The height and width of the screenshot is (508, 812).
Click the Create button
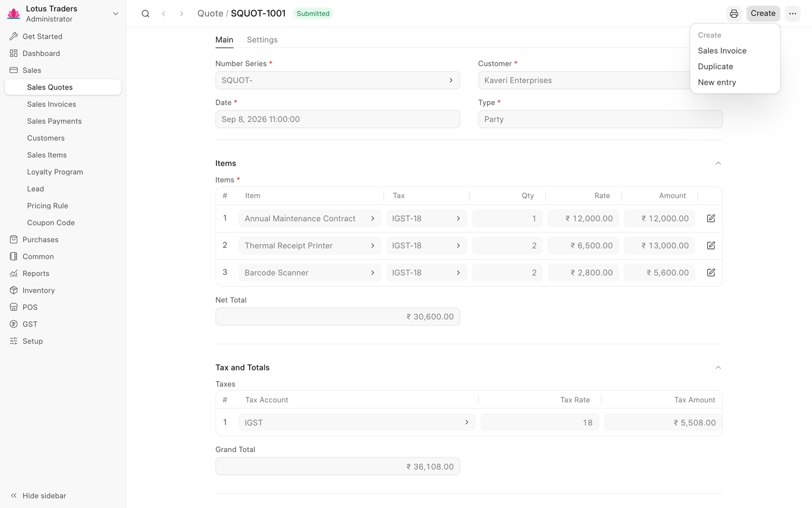click(763, 14)
